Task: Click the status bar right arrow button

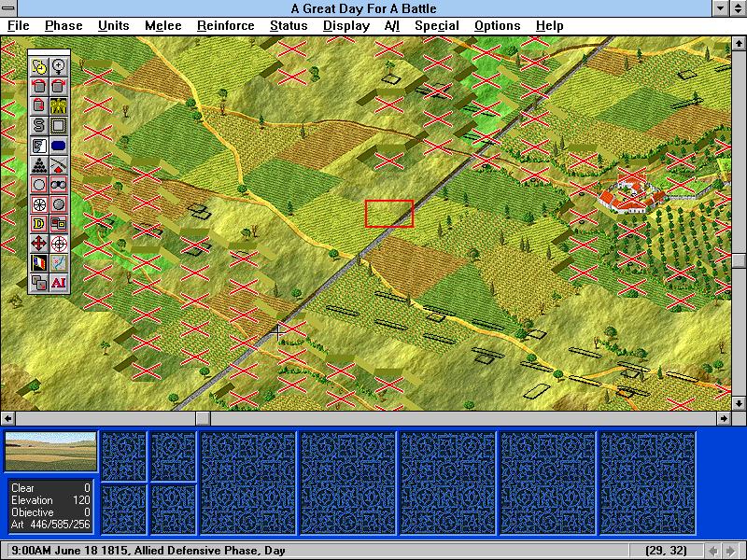Action: tap(729, 551)
